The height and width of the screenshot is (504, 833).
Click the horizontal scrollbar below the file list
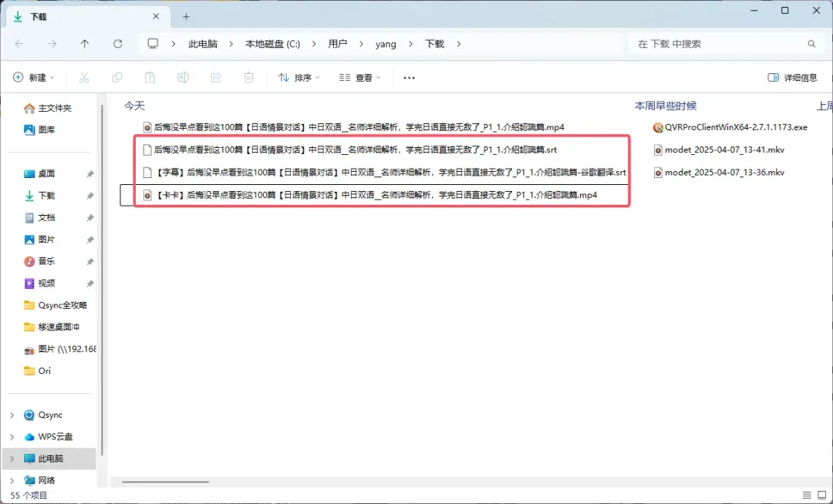(x=165, y=482)
